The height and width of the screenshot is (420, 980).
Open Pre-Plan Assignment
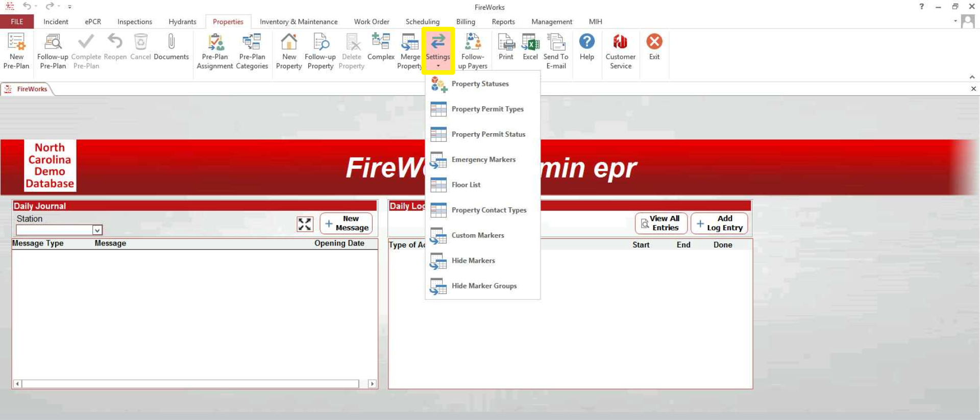coord(215,51)
